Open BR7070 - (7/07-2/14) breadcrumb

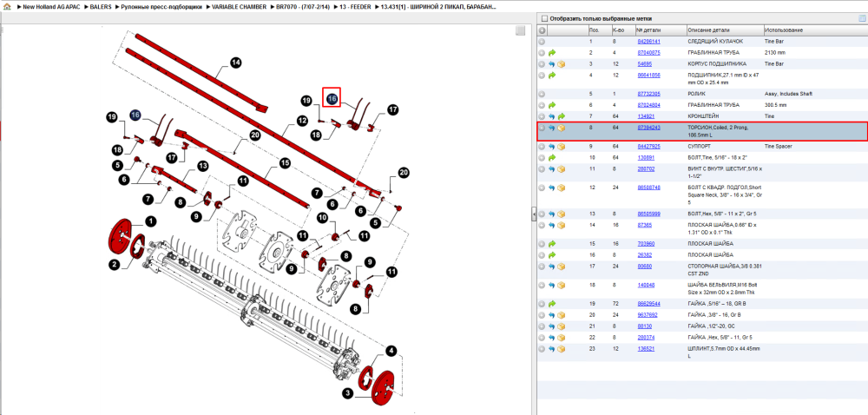tap(305, 8)
